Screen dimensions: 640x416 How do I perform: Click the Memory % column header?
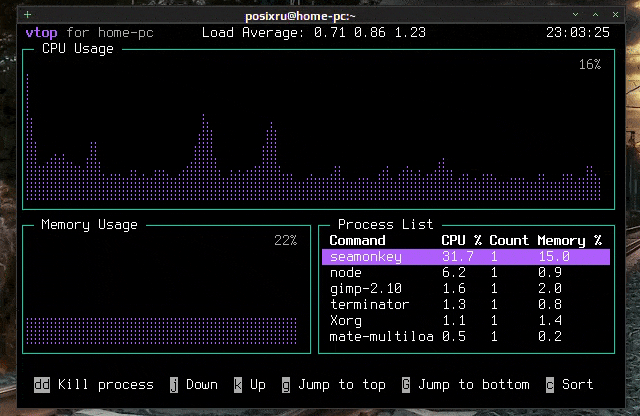(569, 241)
